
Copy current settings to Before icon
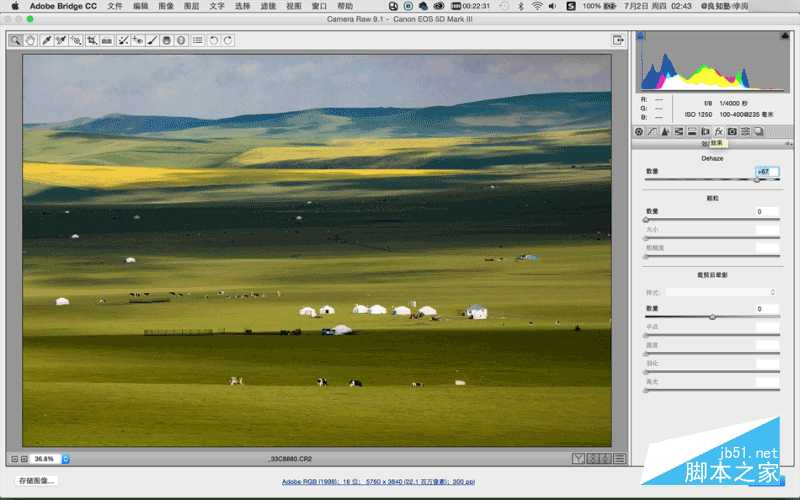coord(606,459)
